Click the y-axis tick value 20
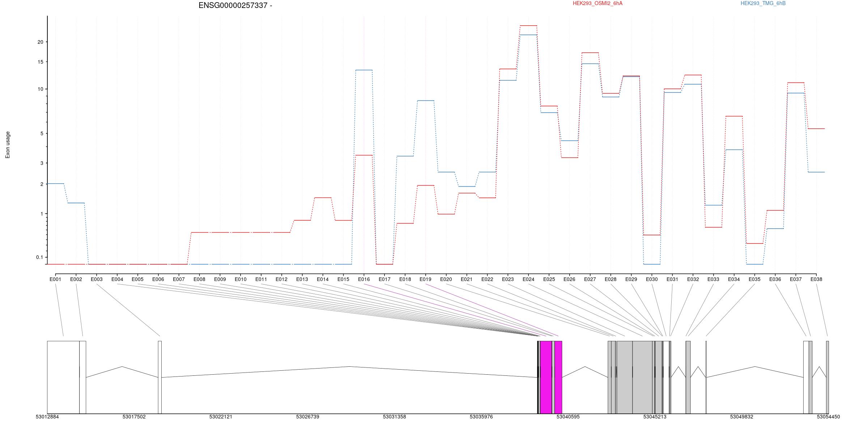The height and width of the screenshot is (434, 868). [40, 42]
